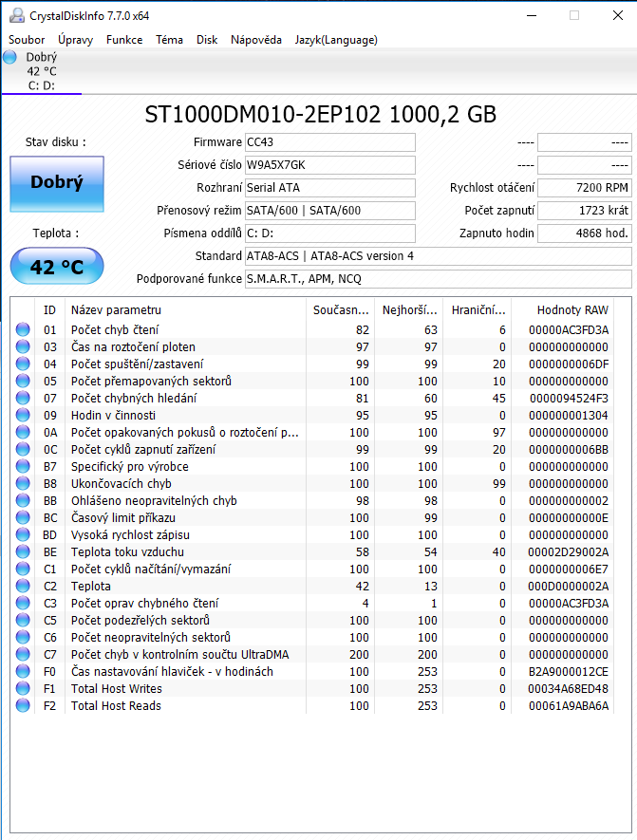Screen dimensions: 637x840
Task: Click status orb for attribute 09 Hodin v činnosti
Action: click(x=23, y=415)
